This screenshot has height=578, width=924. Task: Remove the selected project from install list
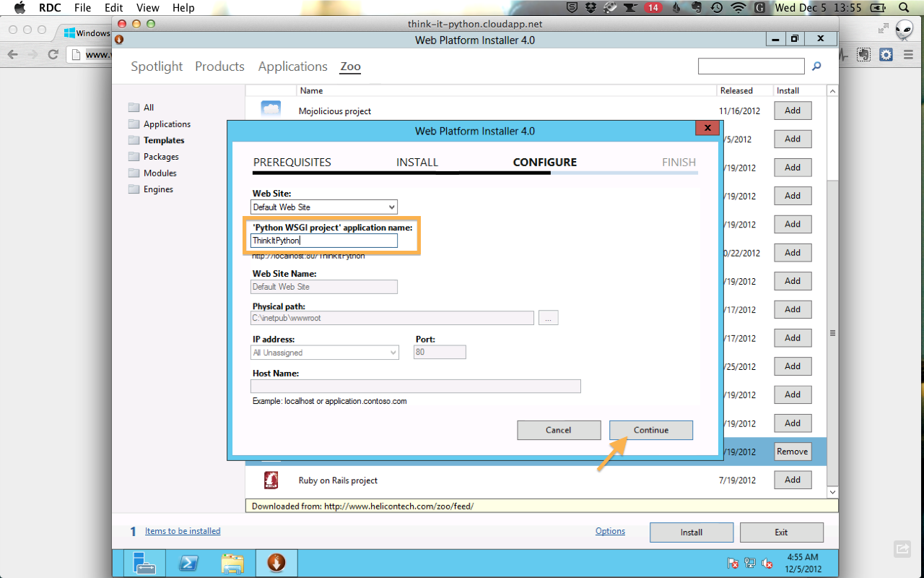tap(793, 452)
